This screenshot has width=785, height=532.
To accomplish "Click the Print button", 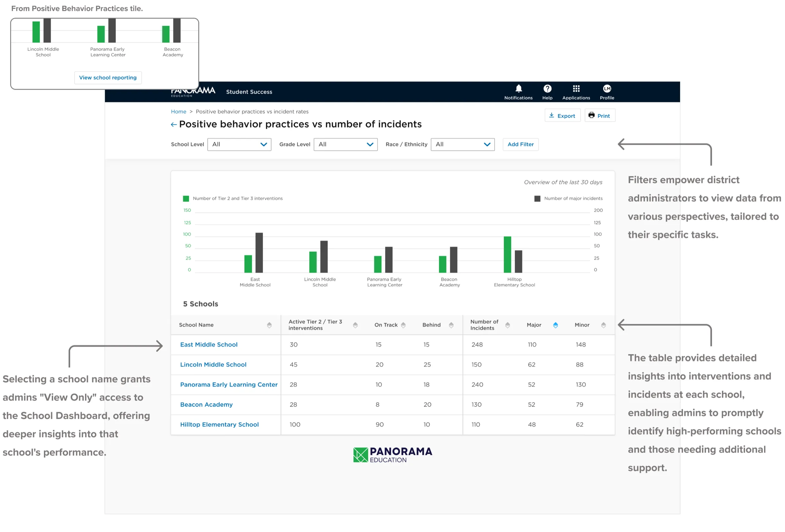I will coord(600,115).
